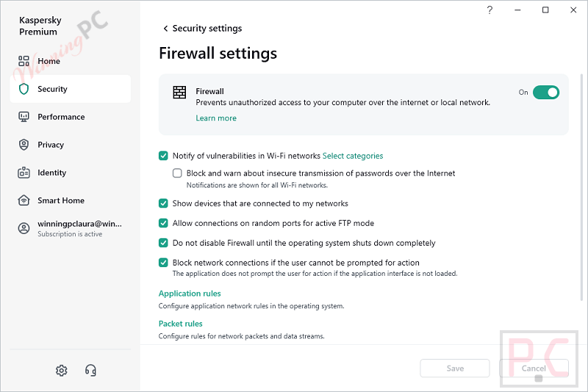
Task: Open the Firewall Learn more link
Action: coord(216,118)
